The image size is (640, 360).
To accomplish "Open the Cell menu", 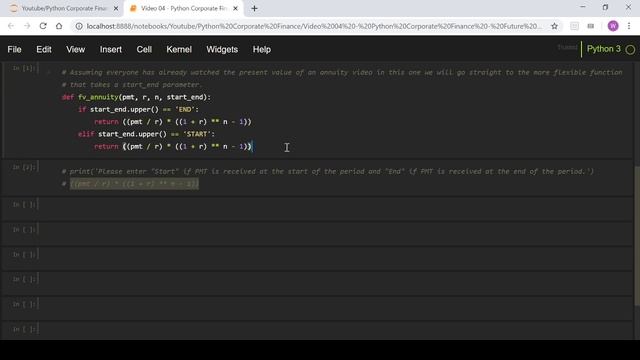I will tap(144, 49).
